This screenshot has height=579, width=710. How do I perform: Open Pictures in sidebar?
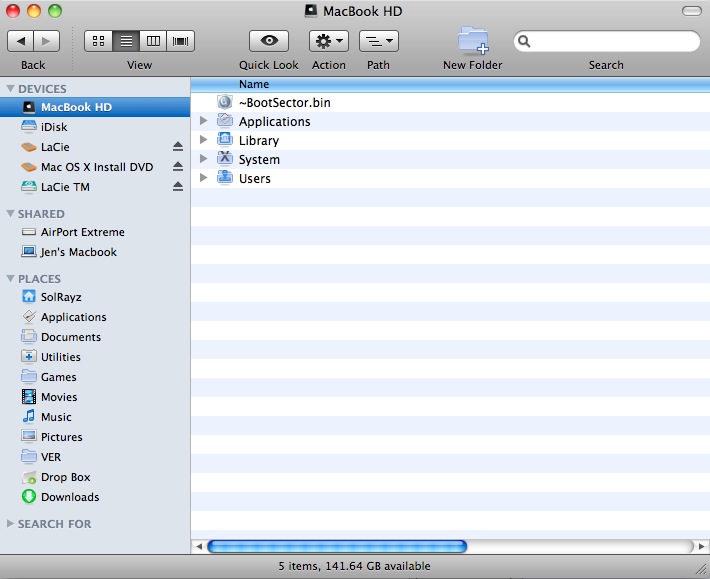[x=95, y=437]
